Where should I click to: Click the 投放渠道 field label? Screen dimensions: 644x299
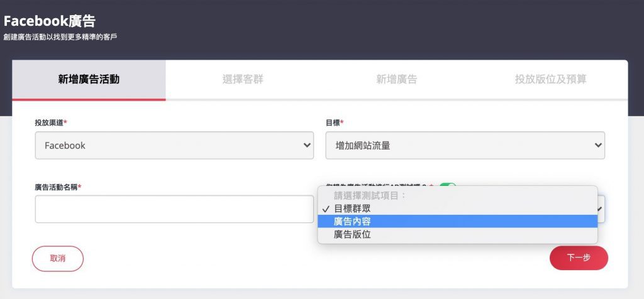pyautogui.click(x=51, y=122)
